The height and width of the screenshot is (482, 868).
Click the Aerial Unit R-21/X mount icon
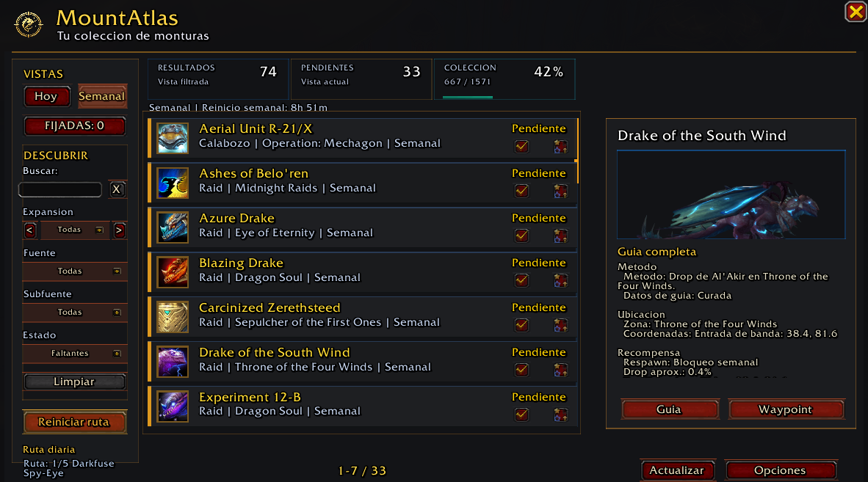173,138
